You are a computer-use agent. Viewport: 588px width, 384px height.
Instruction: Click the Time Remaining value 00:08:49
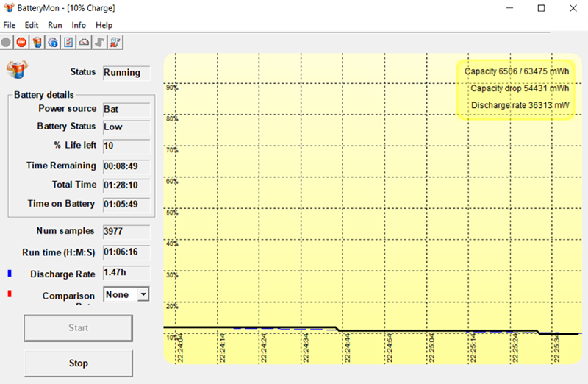(126, 166)
